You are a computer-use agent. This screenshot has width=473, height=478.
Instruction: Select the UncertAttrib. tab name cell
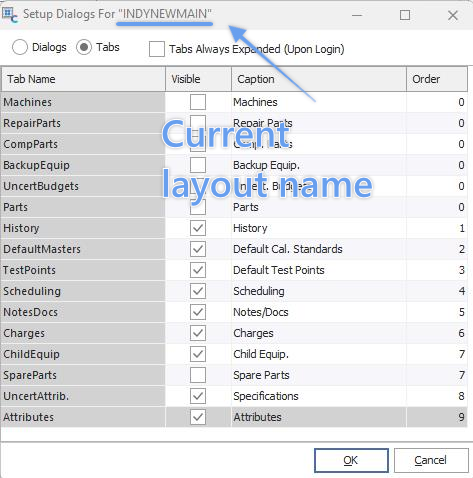pyautogui.click(x=83, y=396)
